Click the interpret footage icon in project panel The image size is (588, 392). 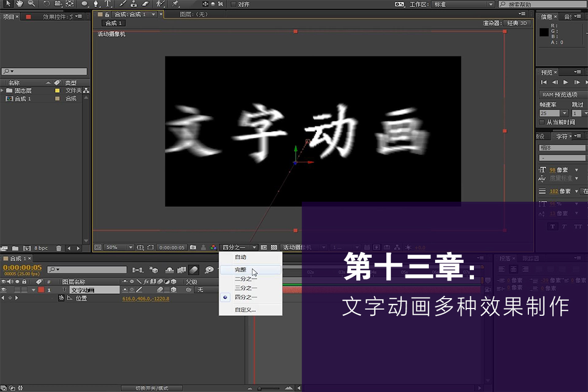point(5,248)
